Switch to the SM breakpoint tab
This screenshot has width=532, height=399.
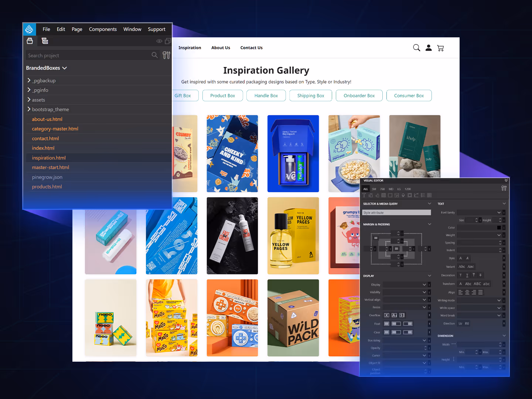(374, 189)
